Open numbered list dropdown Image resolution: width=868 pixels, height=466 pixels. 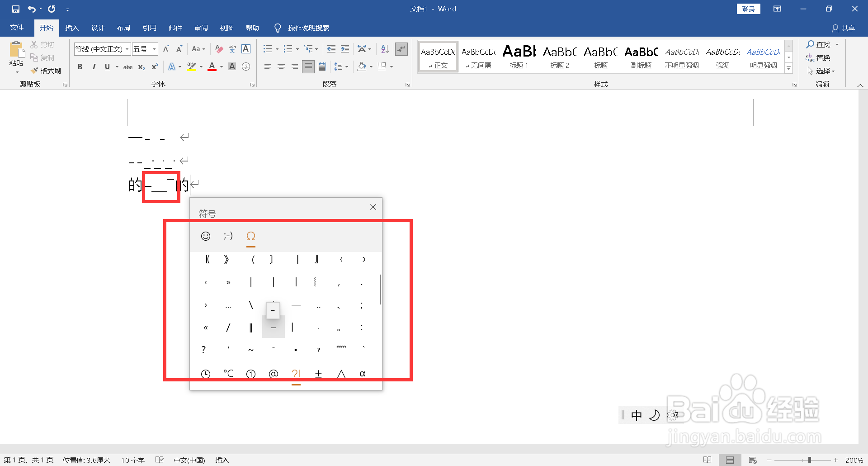click(x=297, y=49)
